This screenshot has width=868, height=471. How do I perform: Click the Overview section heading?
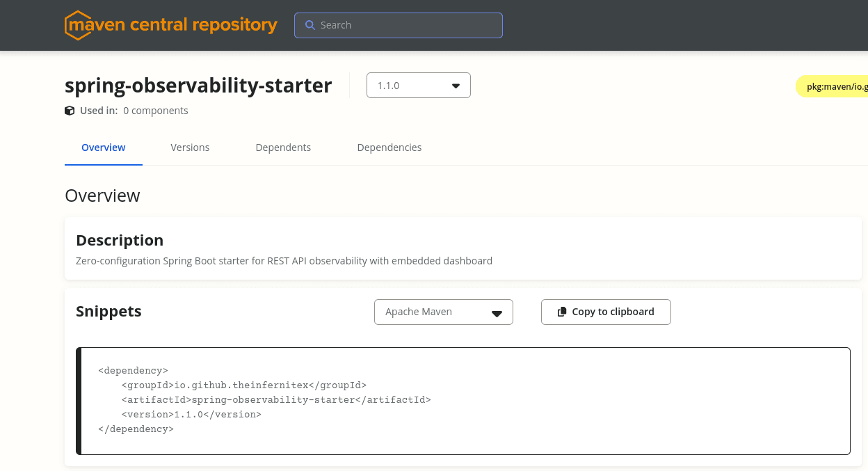point(102,195)
